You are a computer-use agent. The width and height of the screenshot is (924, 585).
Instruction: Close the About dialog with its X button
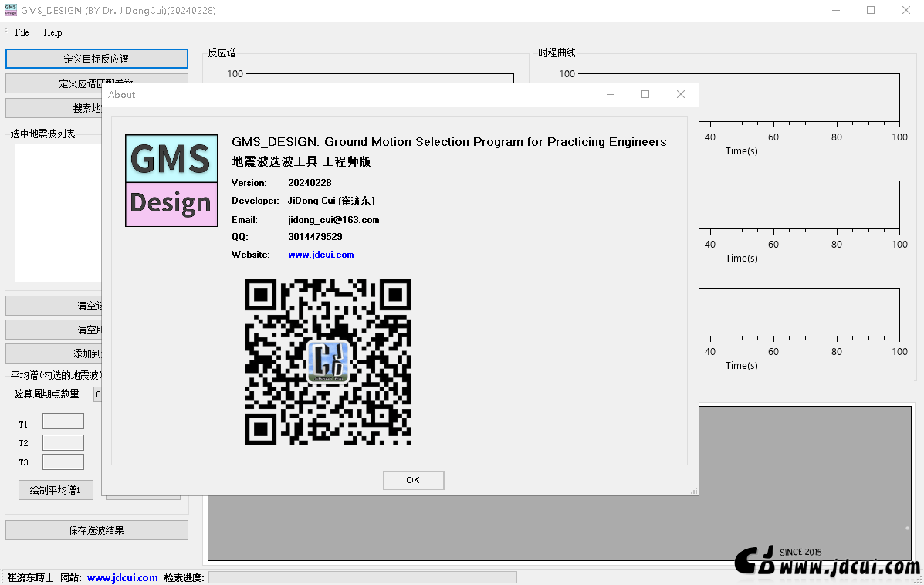point(681,94)
